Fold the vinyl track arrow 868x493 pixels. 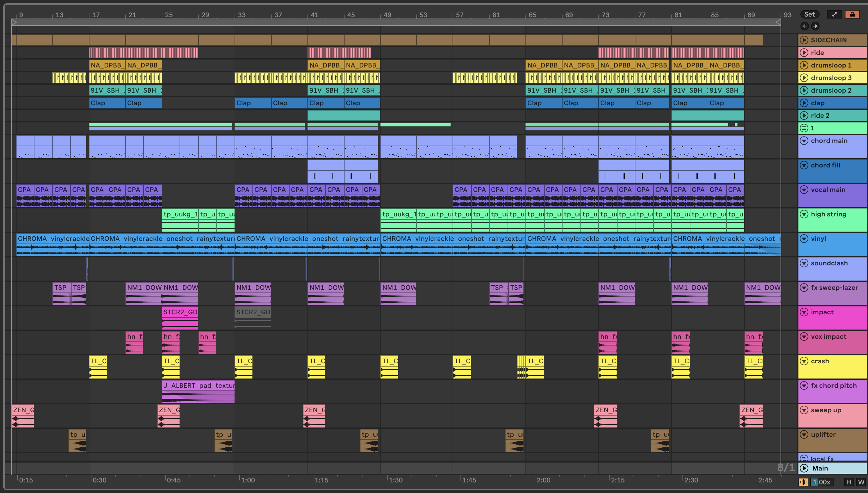pos(804,239)
